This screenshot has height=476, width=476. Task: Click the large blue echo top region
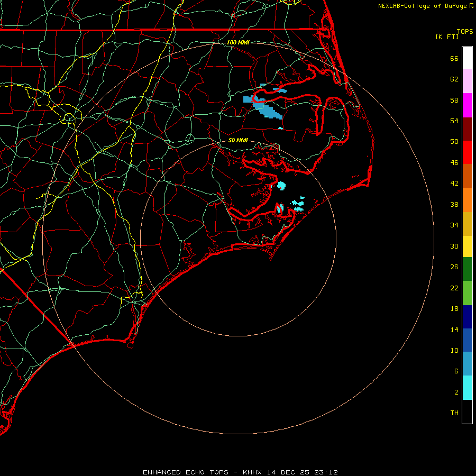pos(267,110)
